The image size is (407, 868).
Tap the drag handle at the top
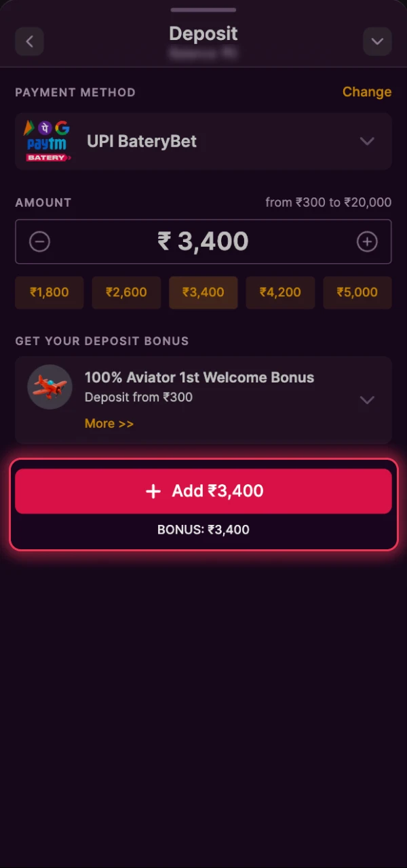(203, 9)
